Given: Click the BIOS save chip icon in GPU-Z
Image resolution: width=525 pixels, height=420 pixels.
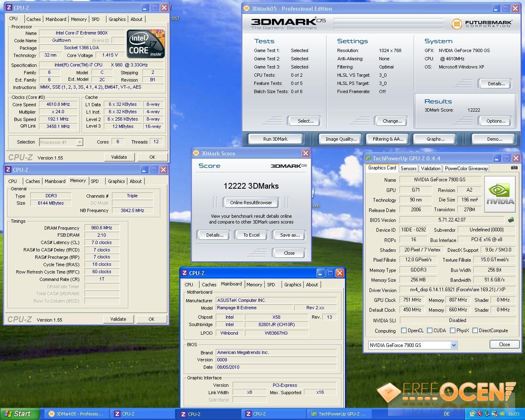Looking at the screenshot, I should pyautogui.click(x=511, y=220).
